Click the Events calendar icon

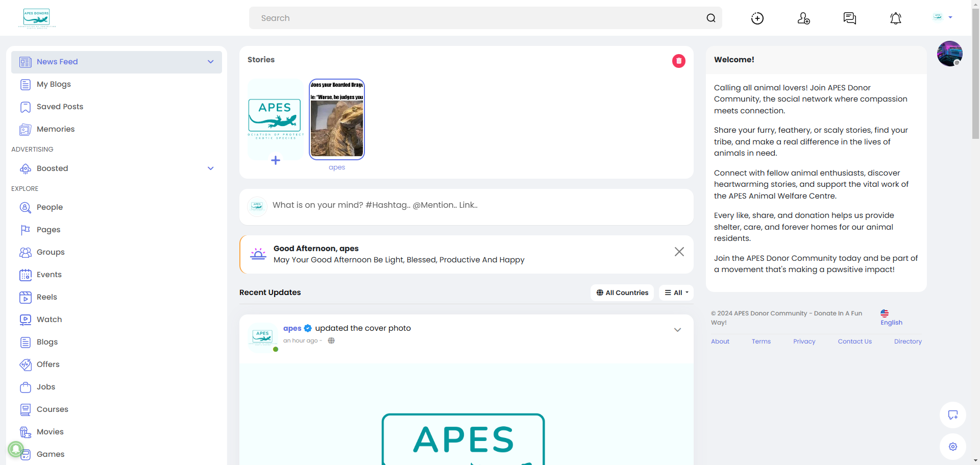coord(26,275)
